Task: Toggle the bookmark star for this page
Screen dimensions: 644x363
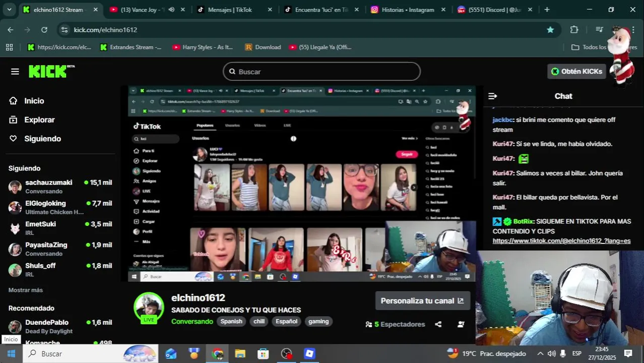Action: click(x=550, y=30)
